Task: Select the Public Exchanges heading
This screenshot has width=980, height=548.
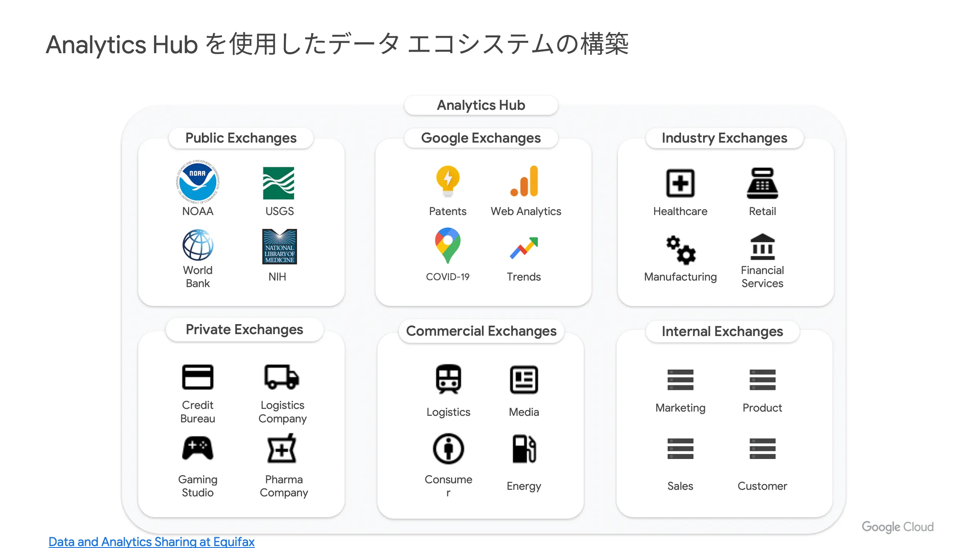Action: click(241, 138)
